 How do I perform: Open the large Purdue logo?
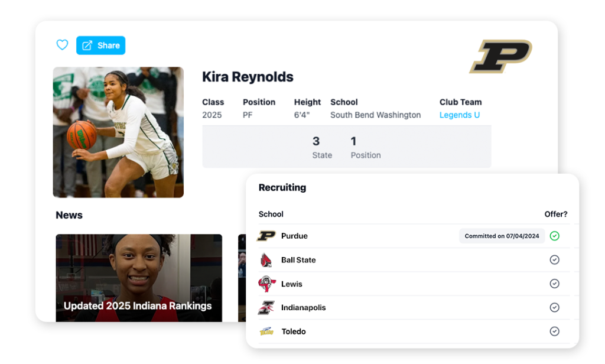[x=500, y=56]
